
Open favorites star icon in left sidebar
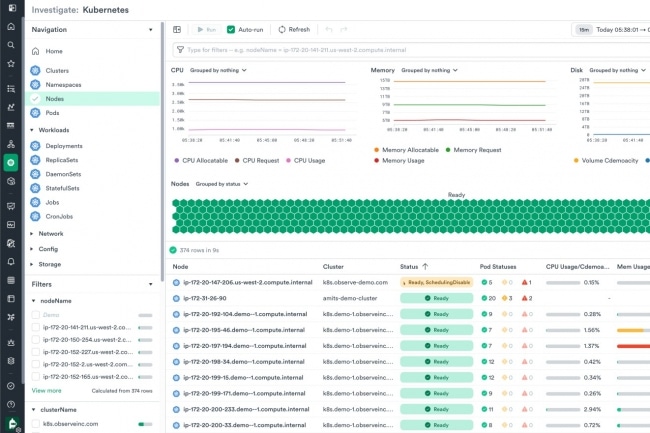[x=11, y=63]
